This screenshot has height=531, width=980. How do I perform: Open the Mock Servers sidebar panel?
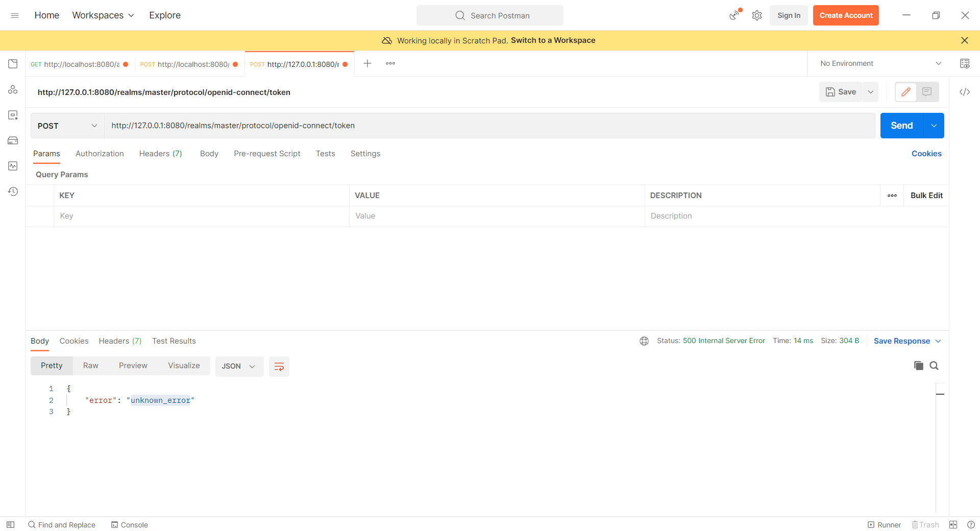[13, 140]
